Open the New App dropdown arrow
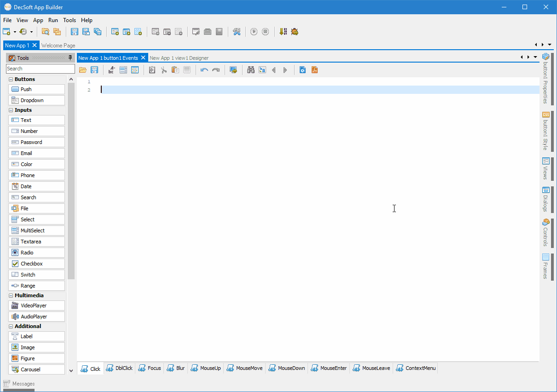The image size is (557, 392). (15, 32)
